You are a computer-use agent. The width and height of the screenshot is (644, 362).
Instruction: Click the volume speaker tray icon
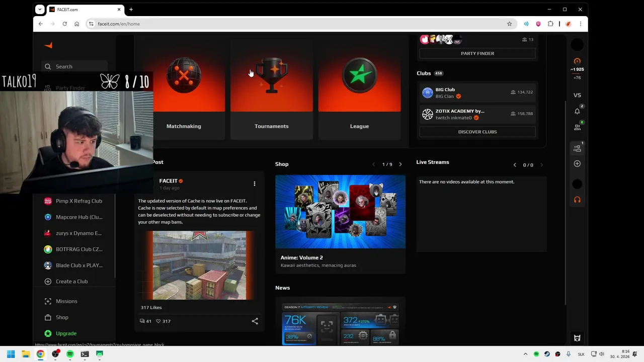click(601, 354)
